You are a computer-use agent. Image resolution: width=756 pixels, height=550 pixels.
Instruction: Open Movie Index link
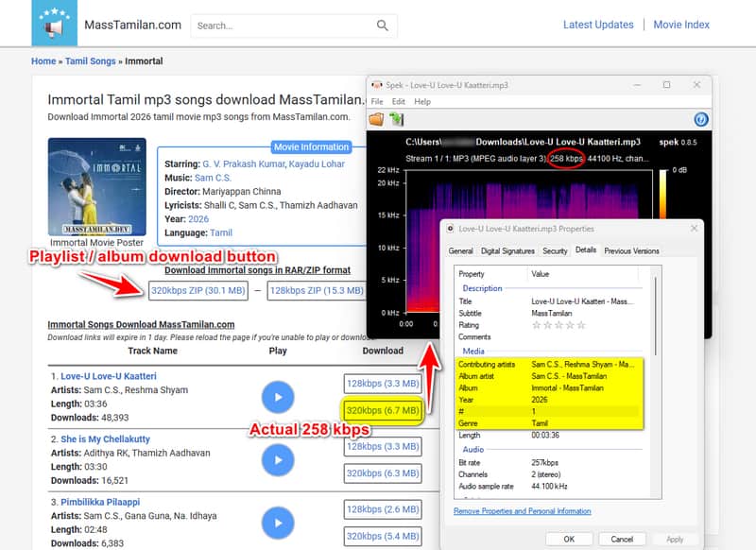(681, 25)
